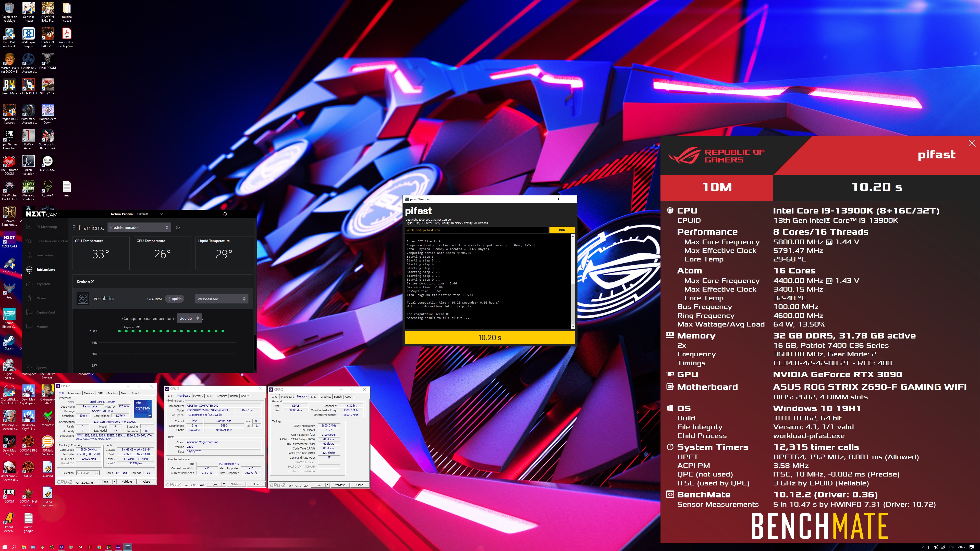
Task: Open the Epic Games Launcher shortcut
Action: pyautogui.click(x=9, y=139)
